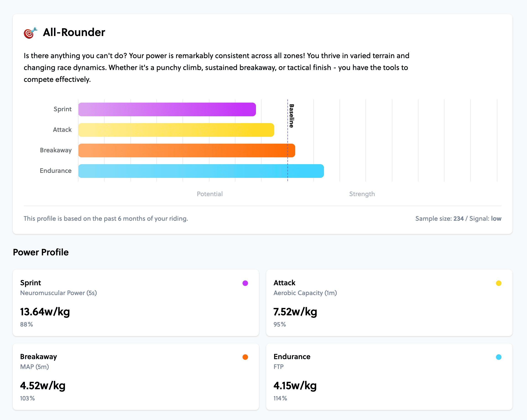Select the blue dot on the Endurance card
The image size is (527, 420).
click(498, 357)
